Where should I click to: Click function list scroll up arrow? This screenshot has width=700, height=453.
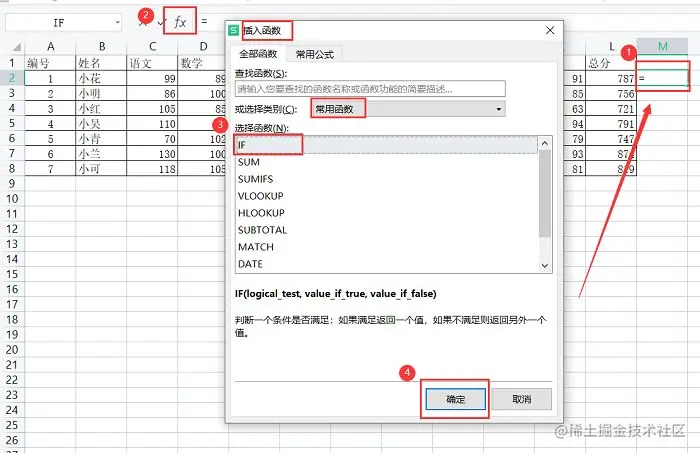[545, 143]
